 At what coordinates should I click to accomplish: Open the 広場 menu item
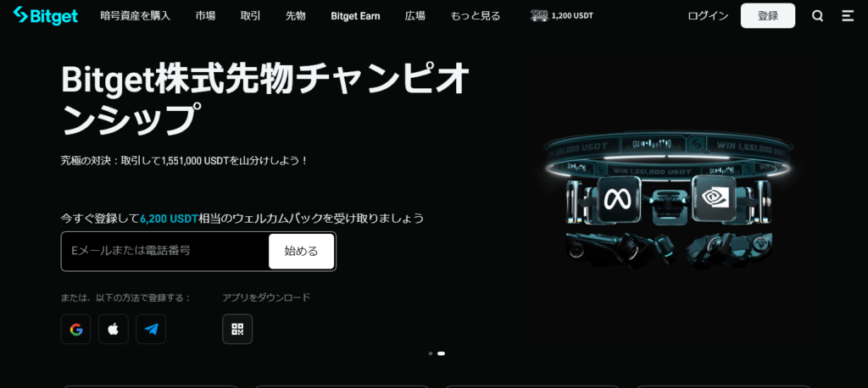[415, 16]
